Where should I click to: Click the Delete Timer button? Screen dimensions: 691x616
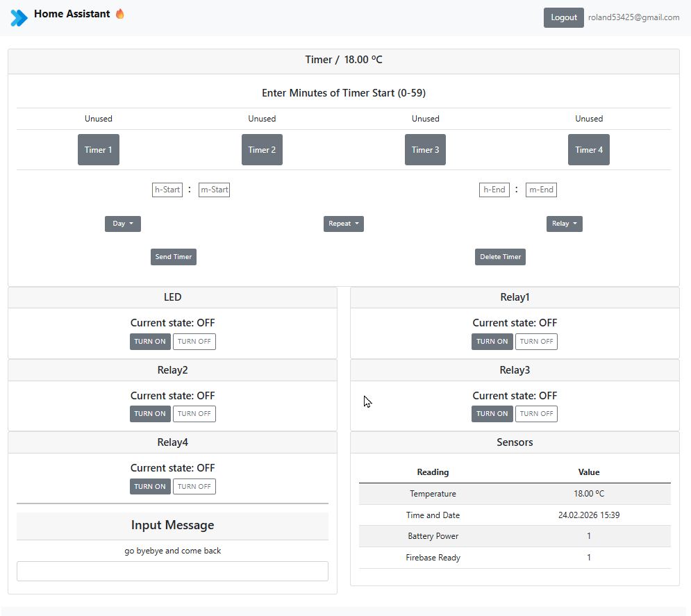(x=500, y=256)
